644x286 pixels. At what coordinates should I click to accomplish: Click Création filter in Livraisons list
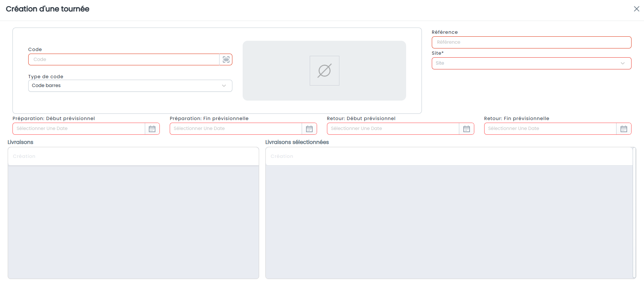pos(133,156)
